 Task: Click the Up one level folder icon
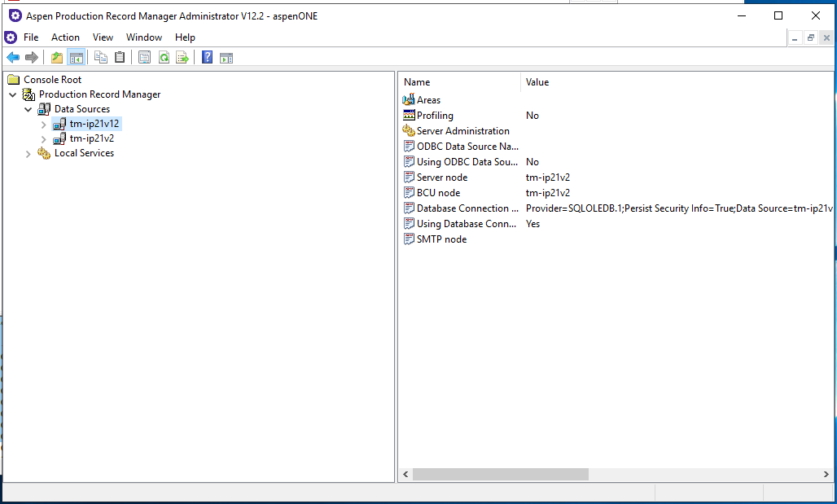click(x=57, y=57)
